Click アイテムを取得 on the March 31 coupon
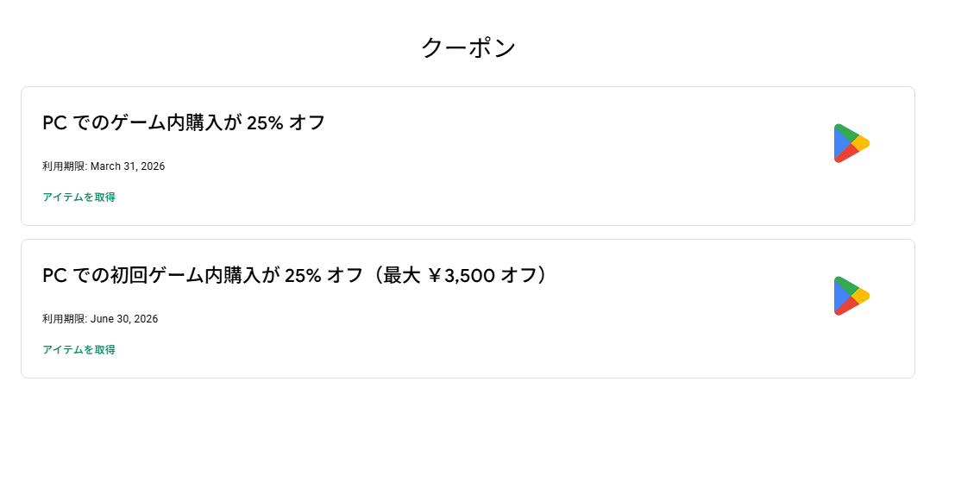This screenshot has width=980, height=482. (x=79, y=197)
